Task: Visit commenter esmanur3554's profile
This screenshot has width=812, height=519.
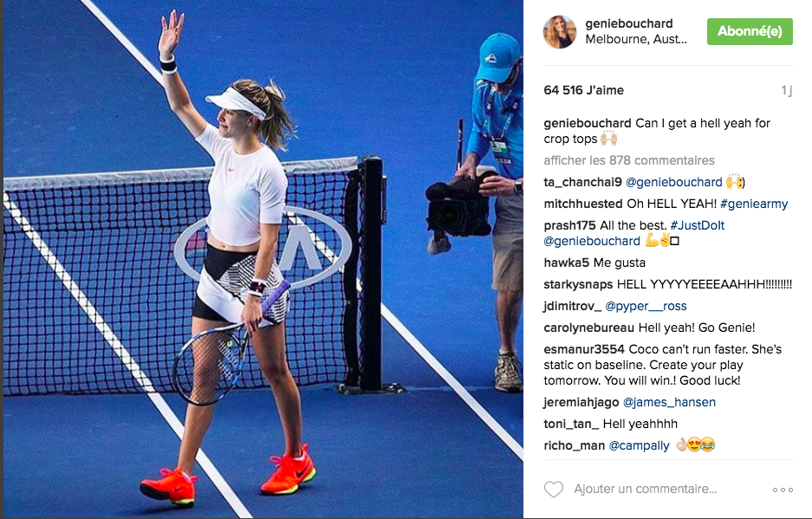Action: tap(584, 349)
